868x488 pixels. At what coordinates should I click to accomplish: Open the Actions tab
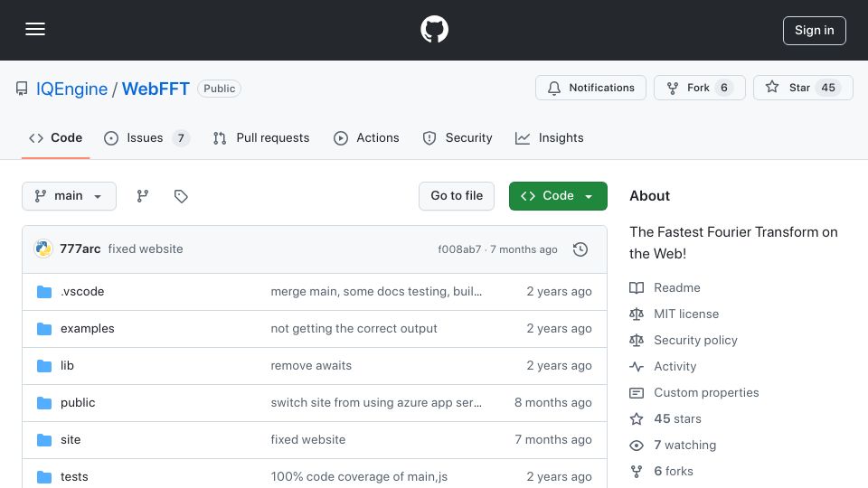pyautogui.click(x=366, y=137)
